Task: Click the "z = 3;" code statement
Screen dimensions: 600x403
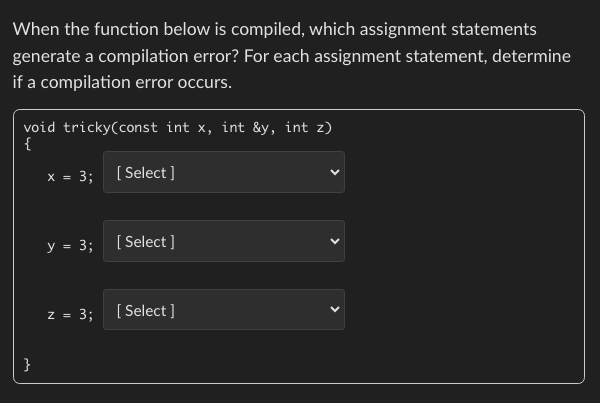Action: [70, 315]
